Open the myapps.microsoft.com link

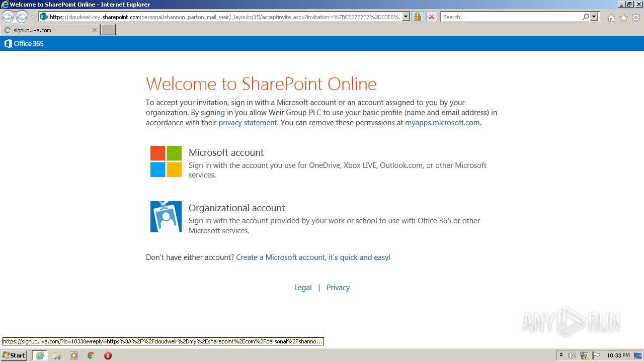coord(442,123)
